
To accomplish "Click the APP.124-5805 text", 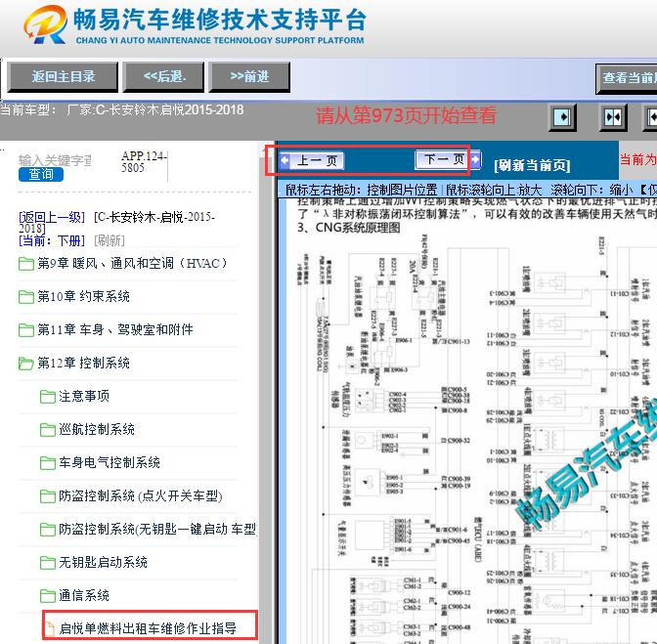I will coord(144,162).
